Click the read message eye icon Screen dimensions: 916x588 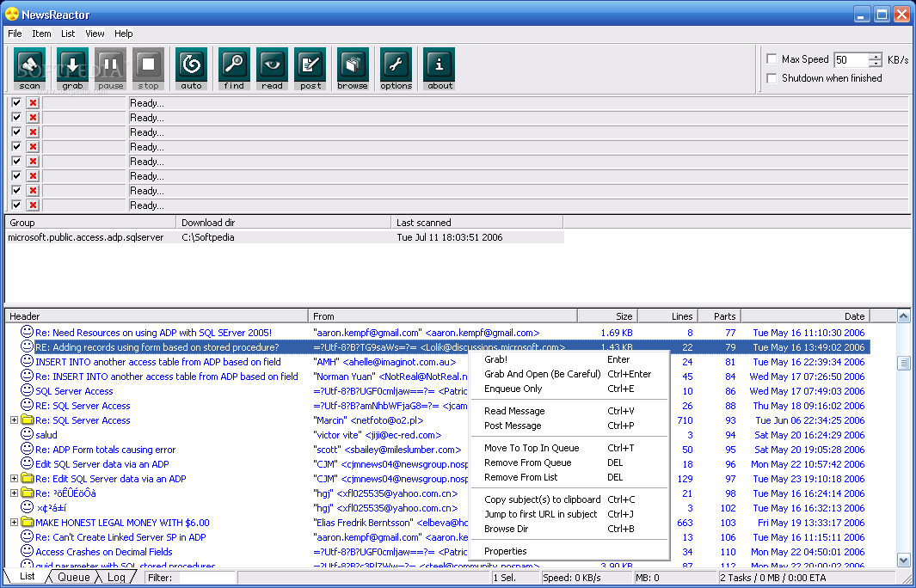(272, 69)
